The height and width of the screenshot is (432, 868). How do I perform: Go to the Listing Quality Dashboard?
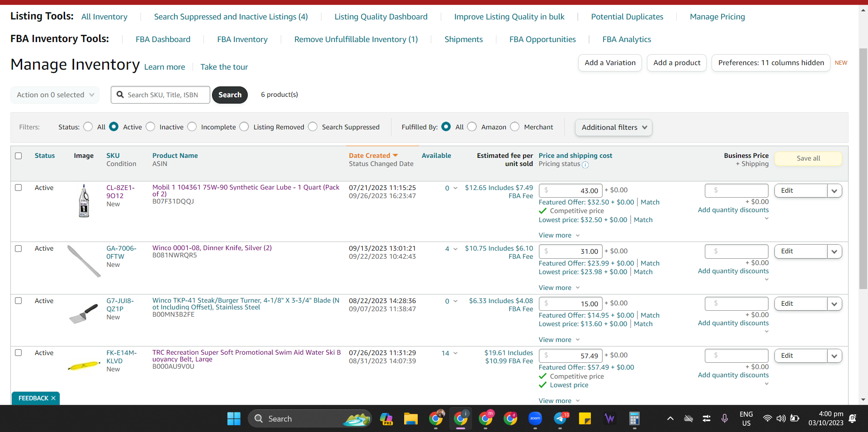tap(381, 17)
